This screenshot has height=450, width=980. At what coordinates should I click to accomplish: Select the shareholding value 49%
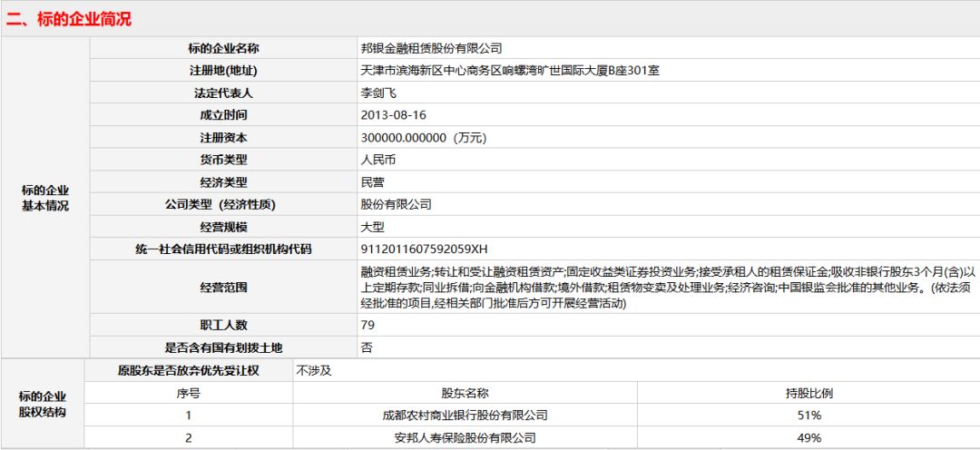[x=808, y=438]
